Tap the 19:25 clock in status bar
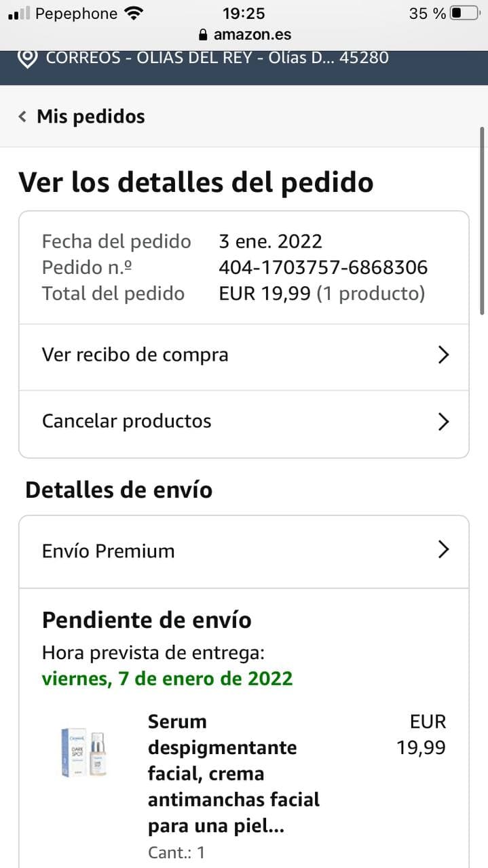Viewport: 488px width, 868px height. (x=244, y=14)
